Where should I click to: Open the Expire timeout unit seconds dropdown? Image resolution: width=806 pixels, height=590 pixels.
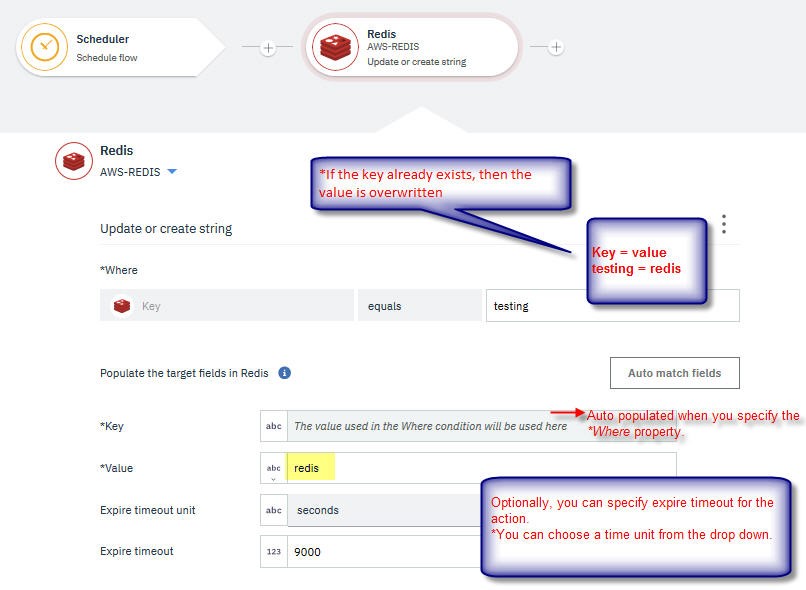point(384,510)
